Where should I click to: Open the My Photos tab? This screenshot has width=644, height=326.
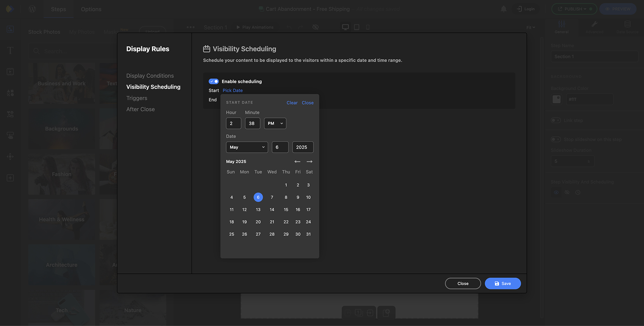[x=82, y=32]
